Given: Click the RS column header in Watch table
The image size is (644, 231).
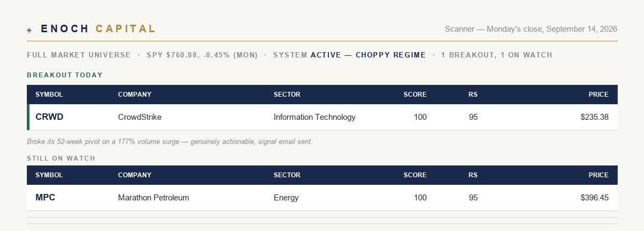Looking at the screenshot, I should click(473, 175).
